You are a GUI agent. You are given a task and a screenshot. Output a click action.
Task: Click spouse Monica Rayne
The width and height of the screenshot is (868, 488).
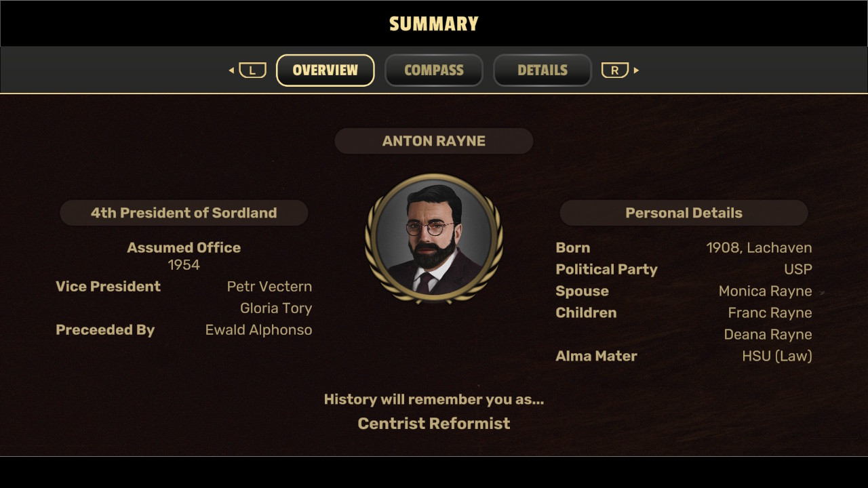tap(766, 291)
